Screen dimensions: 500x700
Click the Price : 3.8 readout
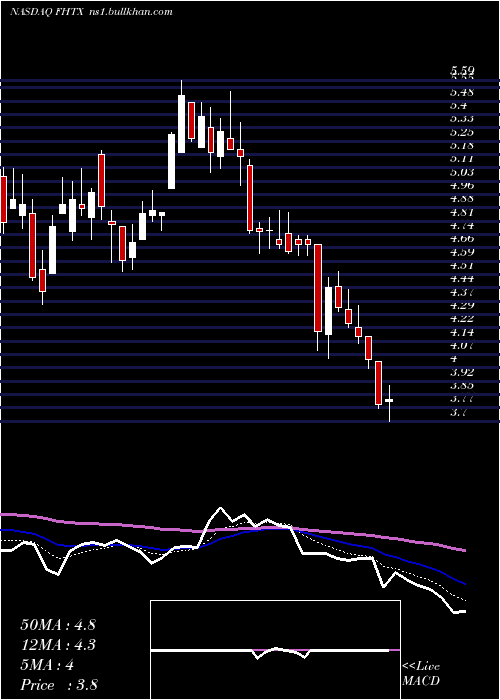click(59, 685)
